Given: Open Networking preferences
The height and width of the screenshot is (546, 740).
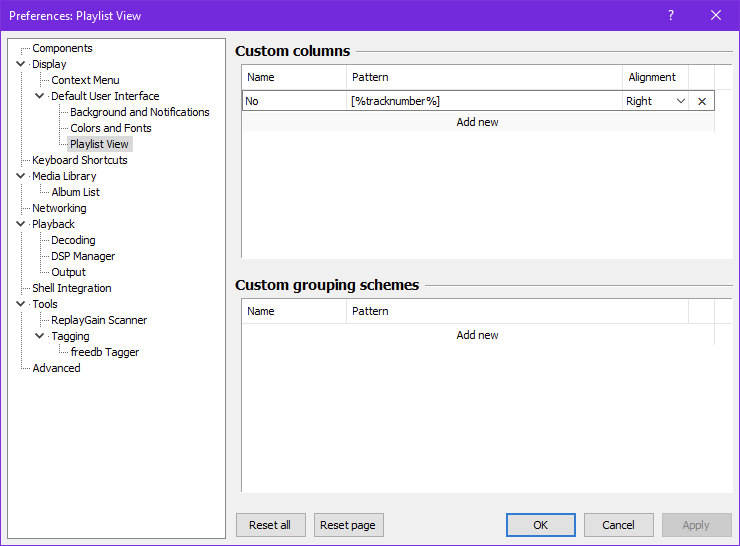Looking at the screenshot, I should 59,208.
